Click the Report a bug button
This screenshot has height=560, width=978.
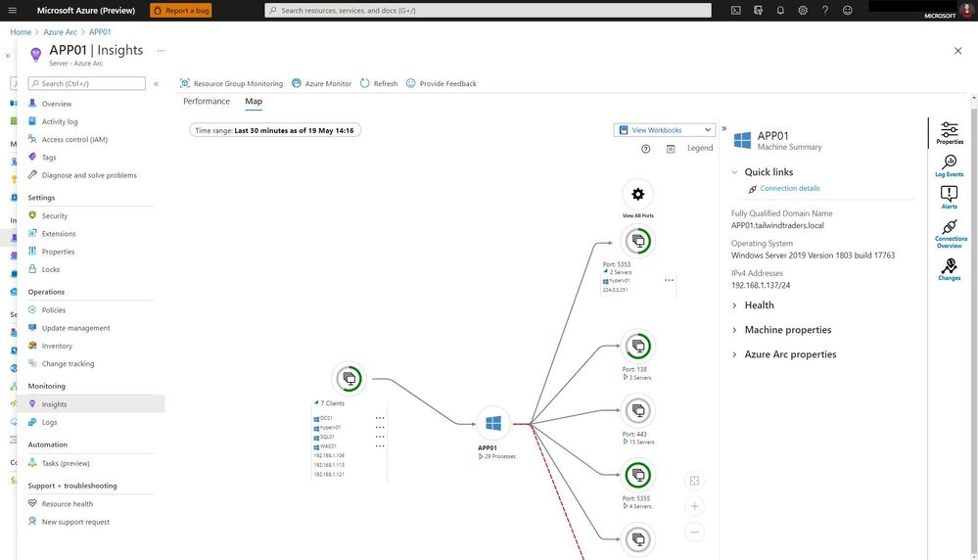point(181,10)
